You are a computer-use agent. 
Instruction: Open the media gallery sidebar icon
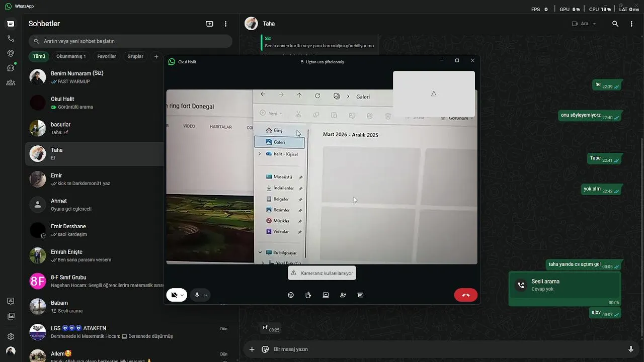(x=11, y=316)
